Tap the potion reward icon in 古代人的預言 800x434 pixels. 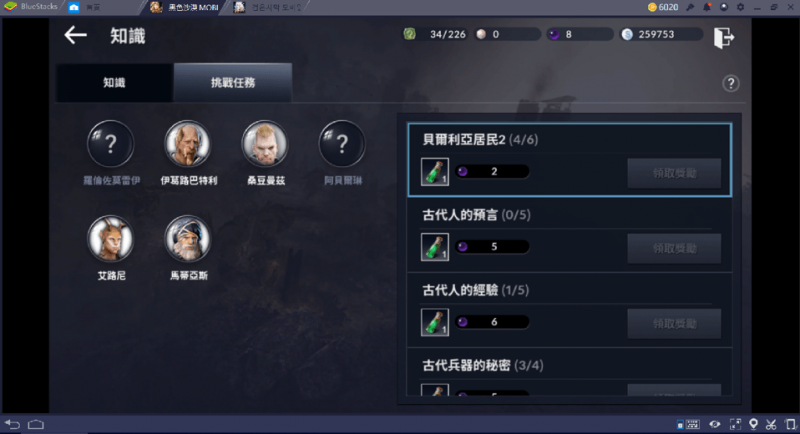point(435,247)
